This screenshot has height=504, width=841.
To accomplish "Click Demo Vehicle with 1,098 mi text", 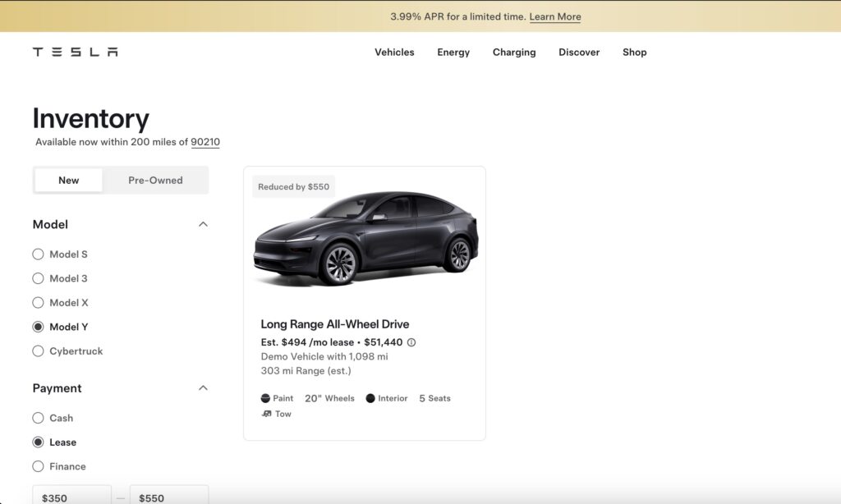I will coord(324,356).
